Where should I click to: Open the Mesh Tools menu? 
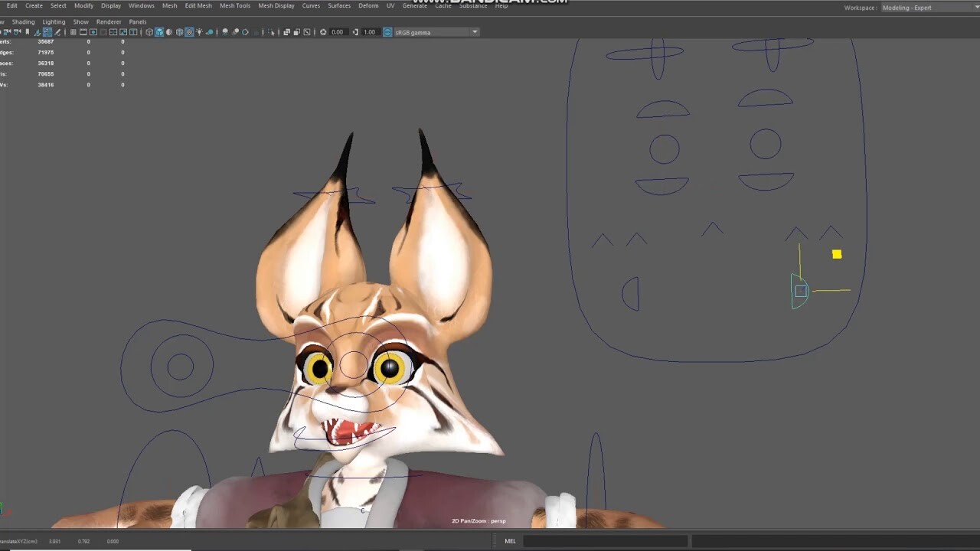234,5
